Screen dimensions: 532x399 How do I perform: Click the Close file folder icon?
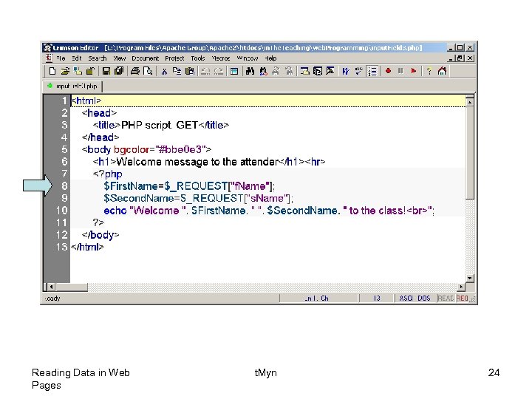[x=91, y=71]
